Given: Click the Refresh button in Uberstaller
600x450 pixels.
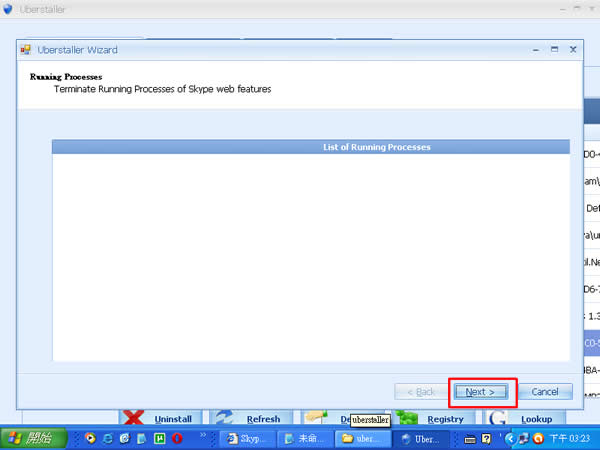Looking at the screenshot, I should pos(251,417).
